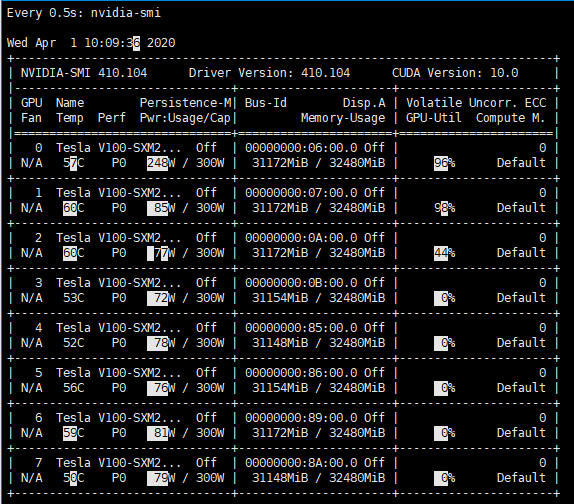Click GPU 0 temperature '57C'

pyautogui.click(x=74, y=163)
